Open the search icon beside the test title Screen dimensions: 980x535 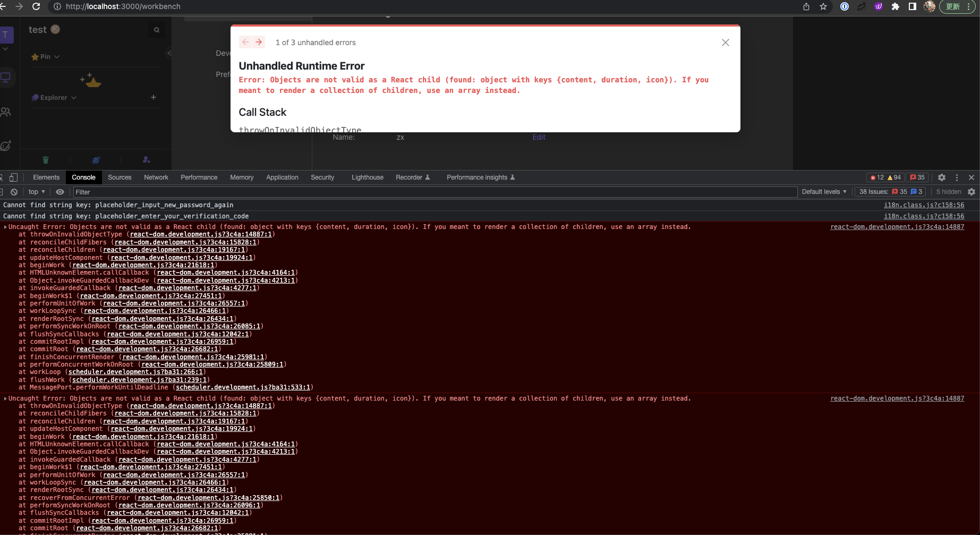coord(156,30)
